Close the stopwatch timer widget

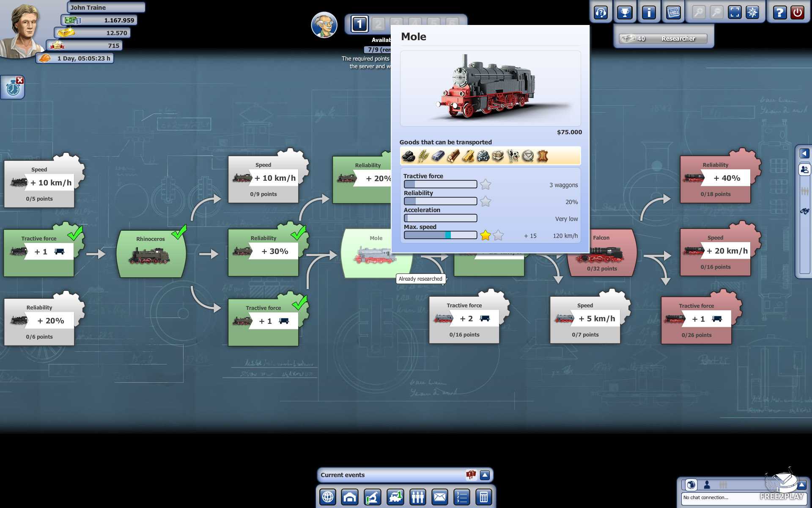pos(20,80)
